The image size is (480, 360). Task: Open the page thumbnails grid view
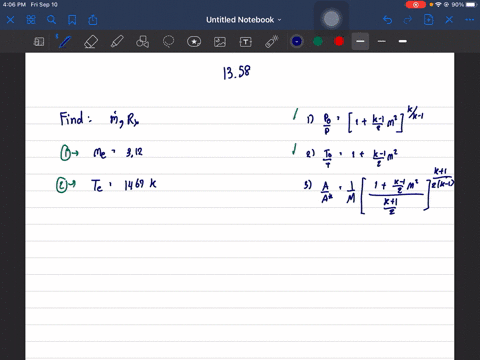(x=31, y=20)
